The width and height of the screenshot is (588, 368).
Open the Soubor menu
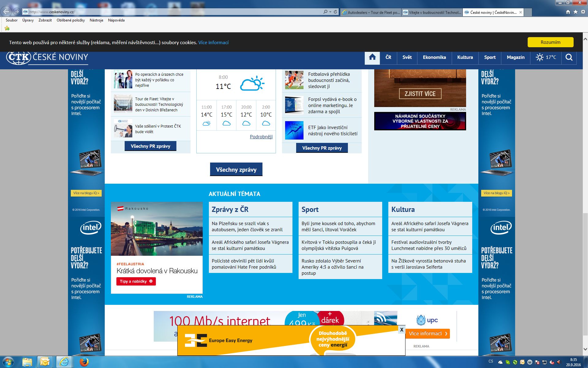coord(12,20)
